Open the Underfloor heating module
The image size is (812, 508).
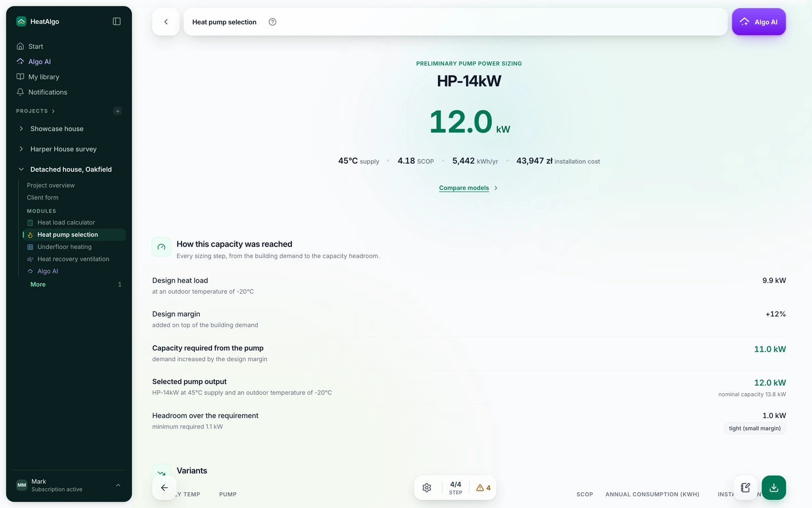pyautogui.click(x=74, y=247)
